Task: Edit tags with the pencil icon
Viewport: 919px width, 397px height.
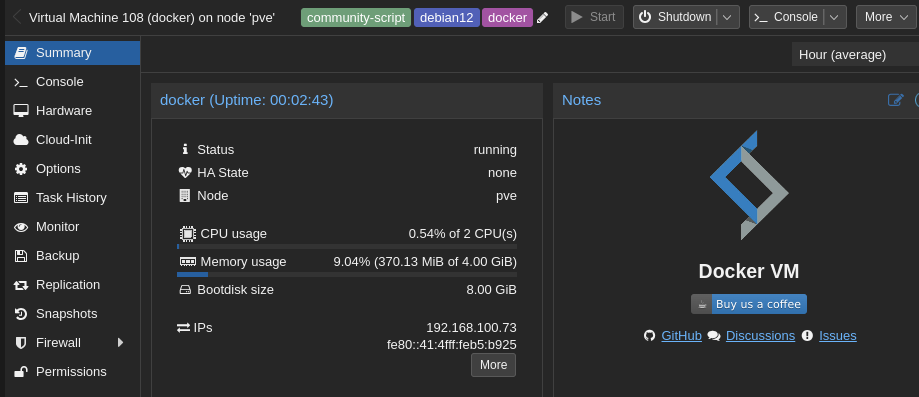Action: 543,18
